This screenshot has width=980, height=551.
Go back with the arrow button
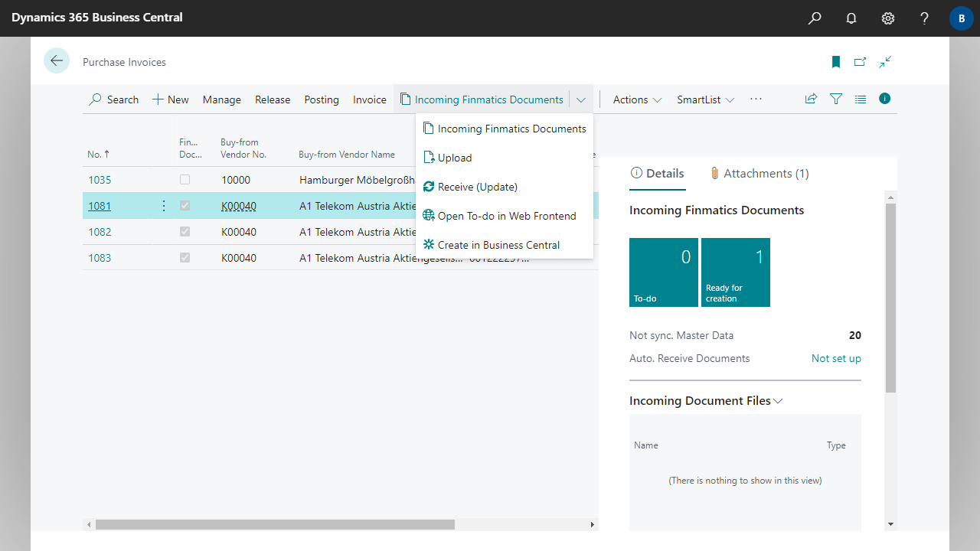point(57,60)
